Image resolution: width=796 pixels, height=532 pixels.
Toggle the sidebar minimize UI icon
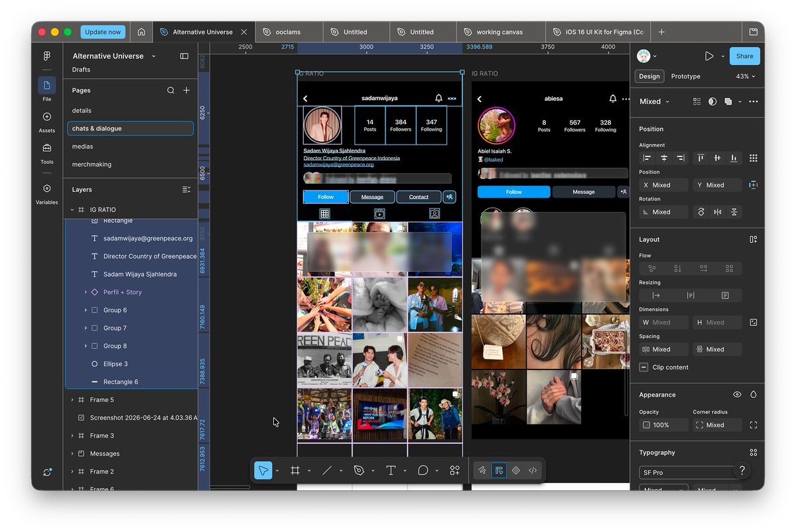pos(184,56)
